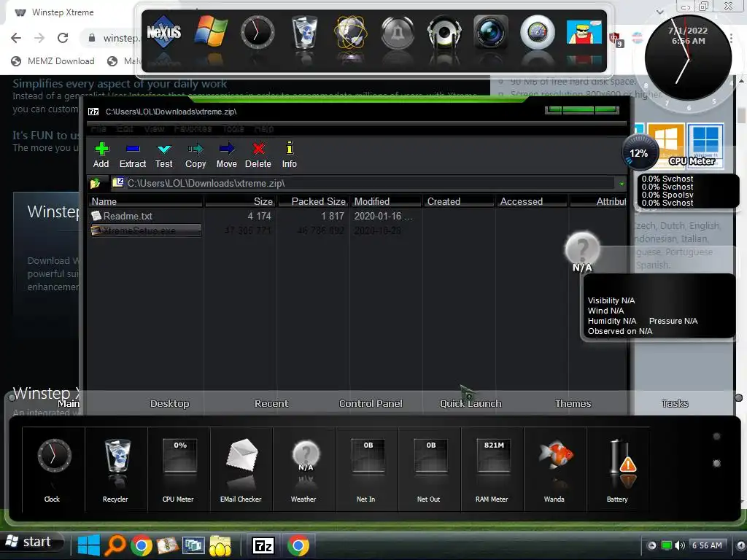Open the Edit menu in 7-Zip
This screenshot has width=747, height=560.
(125, 128)
